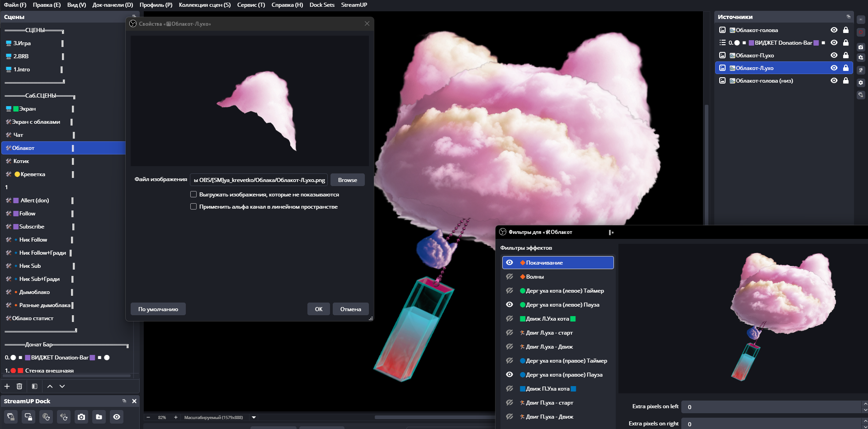
Task: Hide the Облакот-П.ухо source
Action: click(834, 55)
